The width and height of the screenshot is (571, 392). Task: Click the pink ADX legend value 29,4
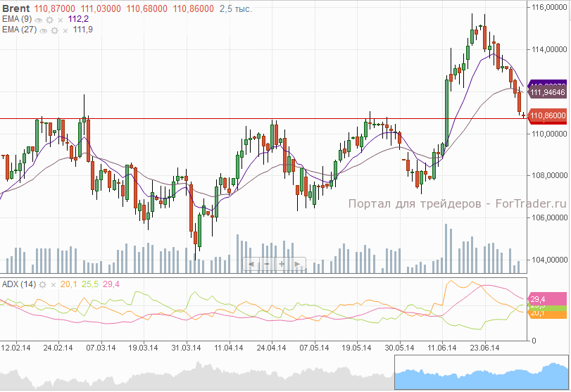click(x=111, y=284)
